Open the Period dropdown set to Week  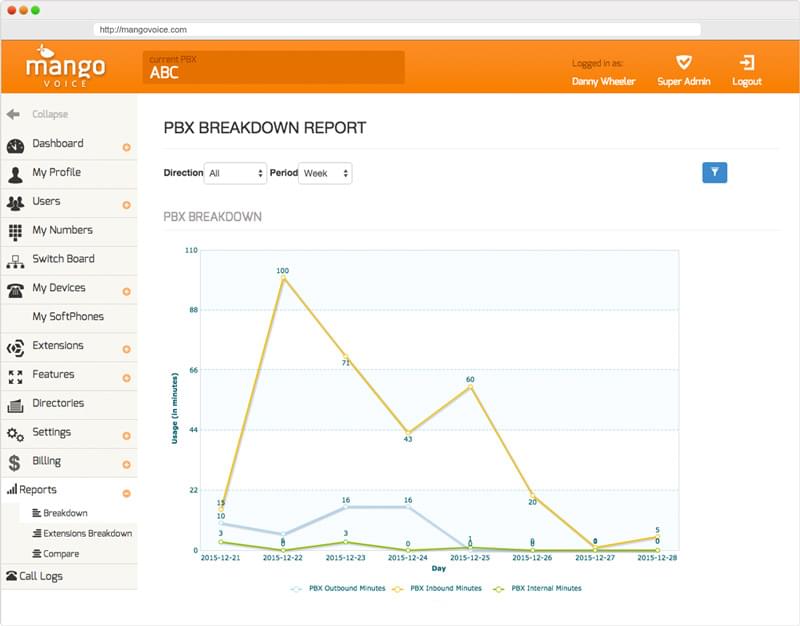(x=325, y=173)
